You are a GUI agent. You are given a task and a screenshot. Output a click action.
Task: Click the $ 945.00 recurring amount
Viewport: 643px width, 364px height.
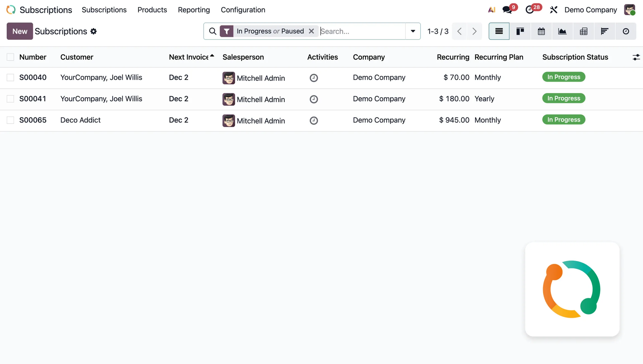tap(454, 120)
